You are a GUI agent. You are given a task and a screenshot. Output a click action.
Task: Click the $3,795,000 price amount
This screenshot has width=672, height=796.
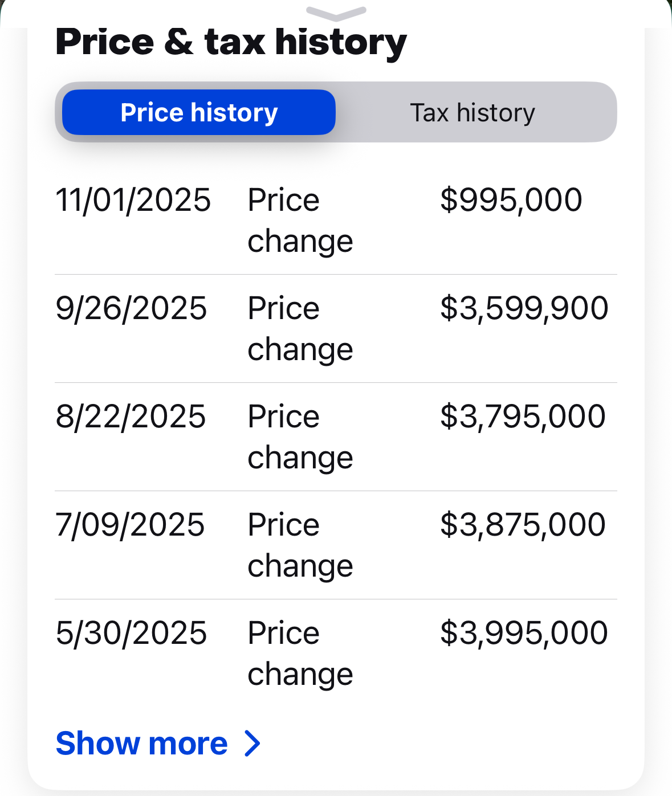click(523, 417)
